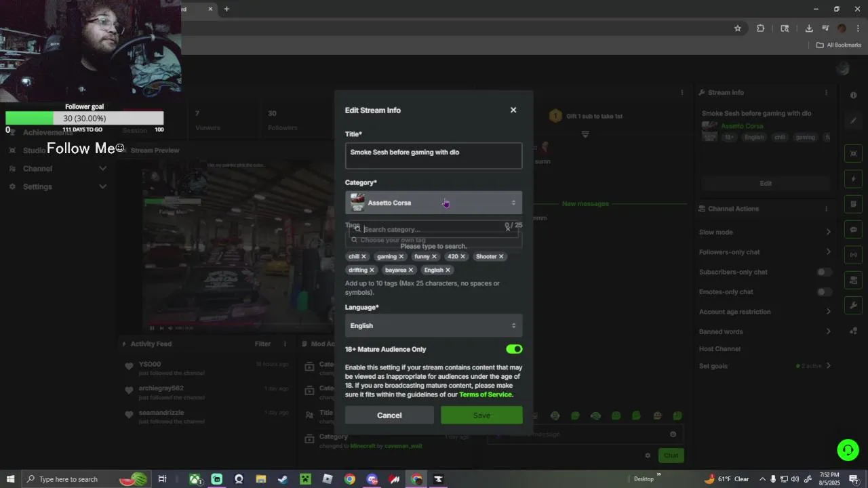Open chat settings gear icon
This screenshot has height=488, width=868.
coord(648,455)
